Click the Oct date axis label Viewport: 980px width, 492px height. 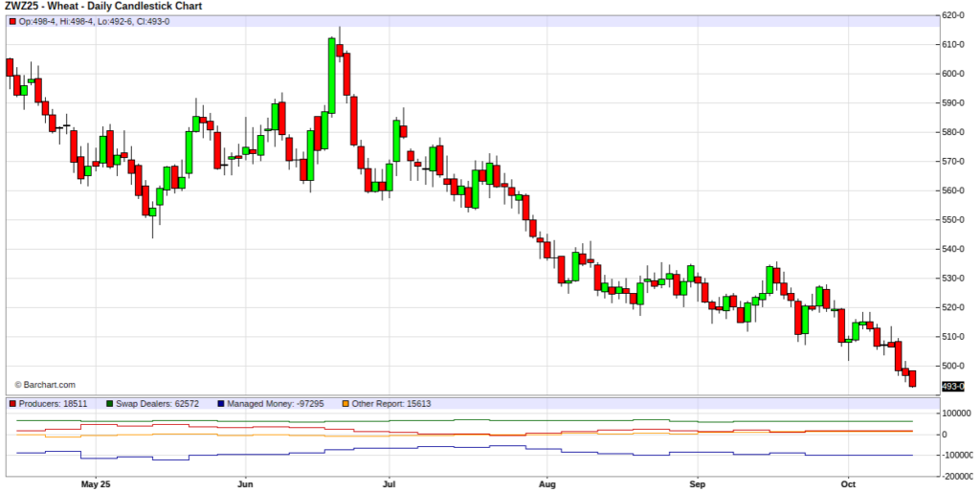[847, 484]
